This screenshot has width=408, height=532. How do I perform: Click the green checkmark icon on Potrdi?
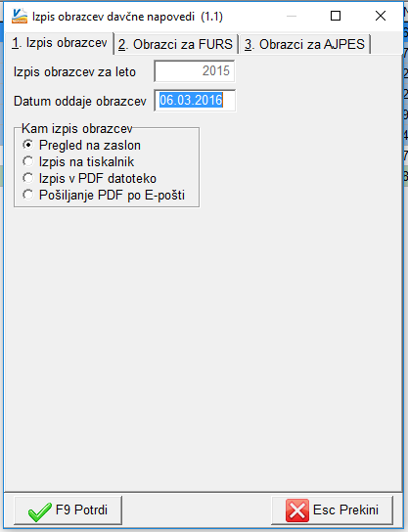point(40,511)
